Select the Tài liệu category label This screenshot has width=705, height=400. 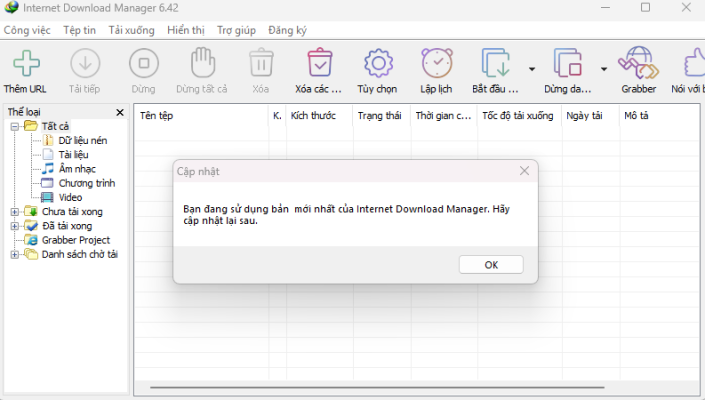point(73,155)
